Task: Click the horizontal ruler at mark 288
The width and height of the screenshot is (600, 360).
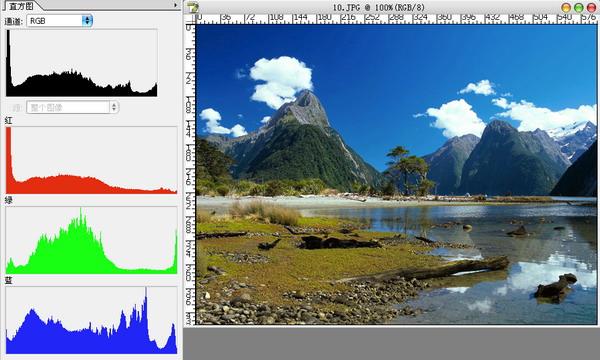Action: (396, 18)
